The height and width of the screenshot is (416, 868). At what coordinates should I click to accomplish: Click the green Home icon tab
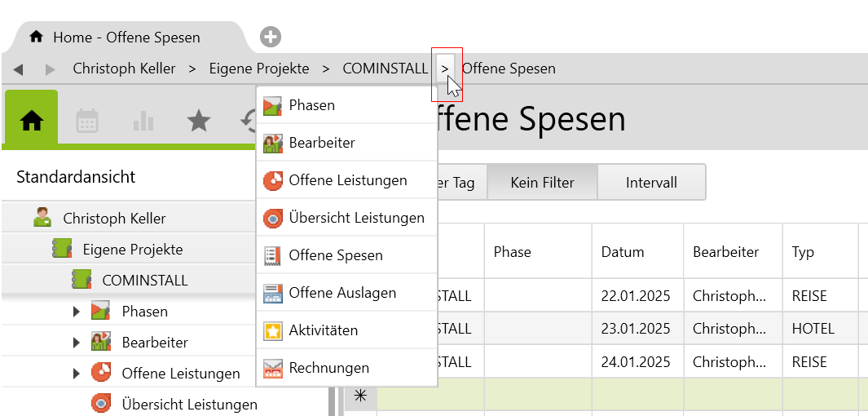point(32,121)
